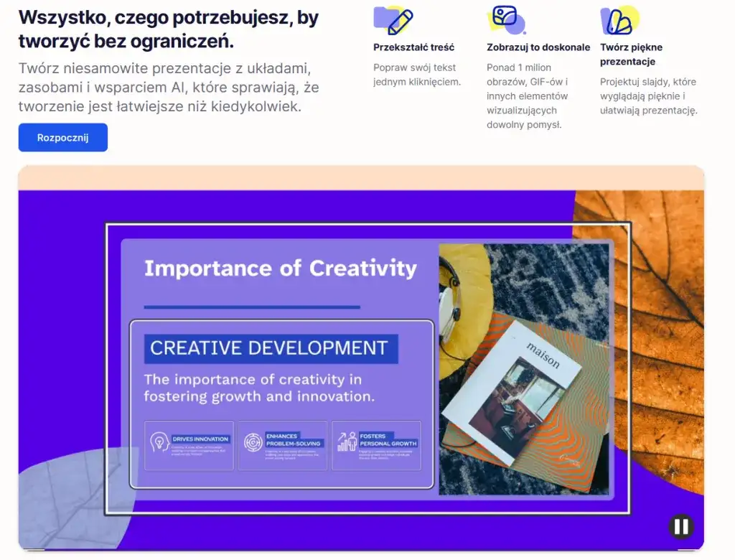This screenshot has width=735, height=560.
Task: Click the CREATIVE DEVELOPMENT banner
Action: coord(271,348)
